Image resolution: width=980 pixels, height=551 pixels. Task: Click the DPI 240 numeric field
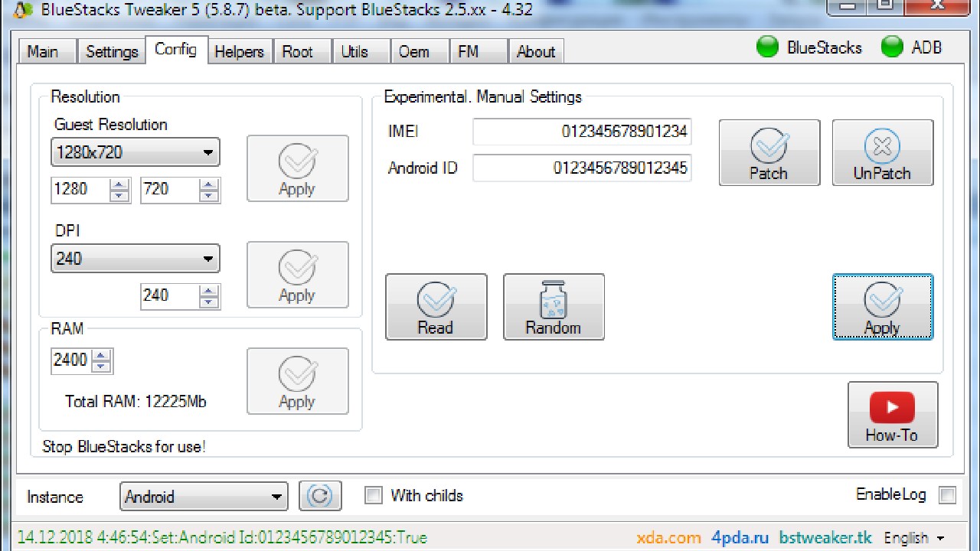click(x=171, y=296)
